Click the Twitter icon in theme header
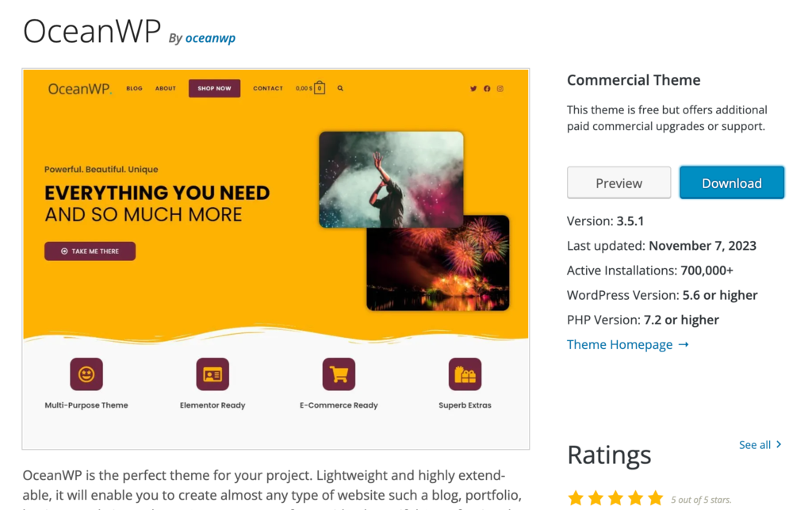Screen dimensions: 812x510 [473, 89]
